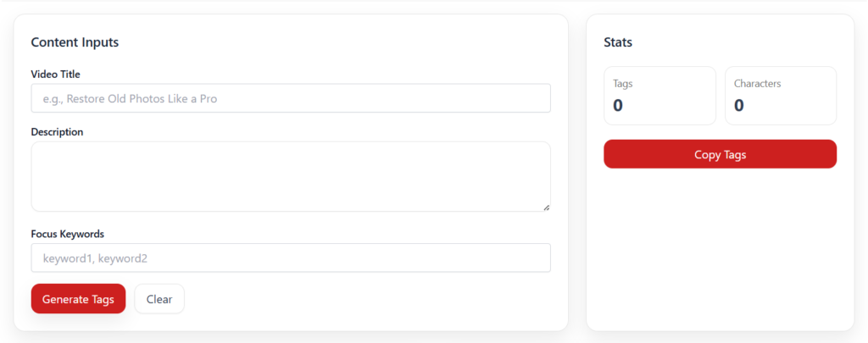Viewport: 868px width, 343px height.
Task: Select the 'Content Inputs' panel heading
Action: click(75, 42)
